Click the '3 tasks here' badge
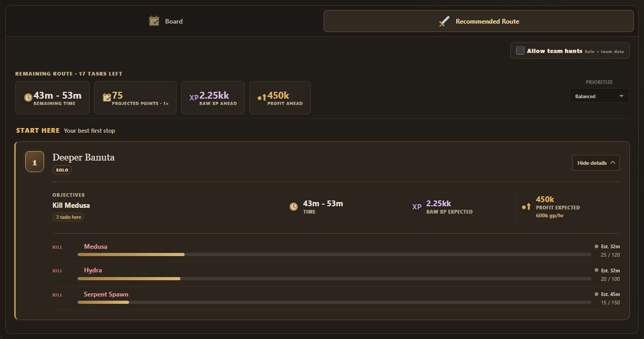Screen dimensions: 644x339 click(68, 217)
